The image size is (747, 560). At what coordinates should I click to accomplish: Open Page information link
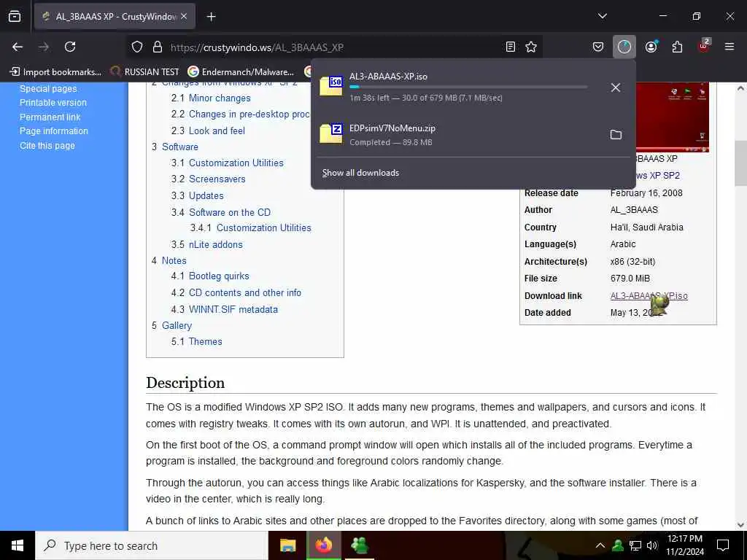[x=54, y=131]
